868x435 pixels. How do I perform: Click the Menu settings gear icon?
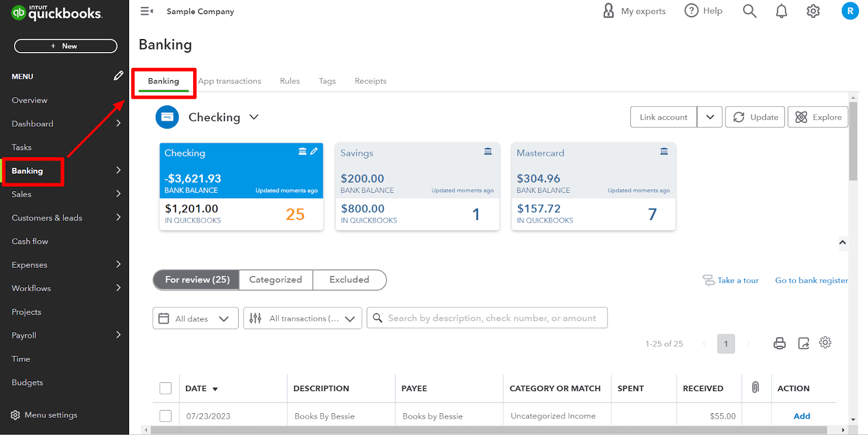(15, 415)
